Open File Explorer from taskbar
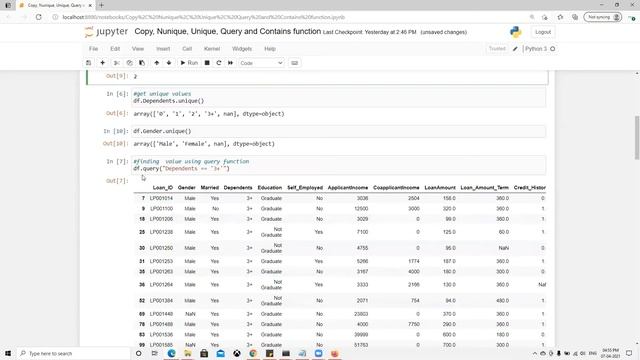The height and width of the screenshot is (360, 640). click(x=188, y=353)
